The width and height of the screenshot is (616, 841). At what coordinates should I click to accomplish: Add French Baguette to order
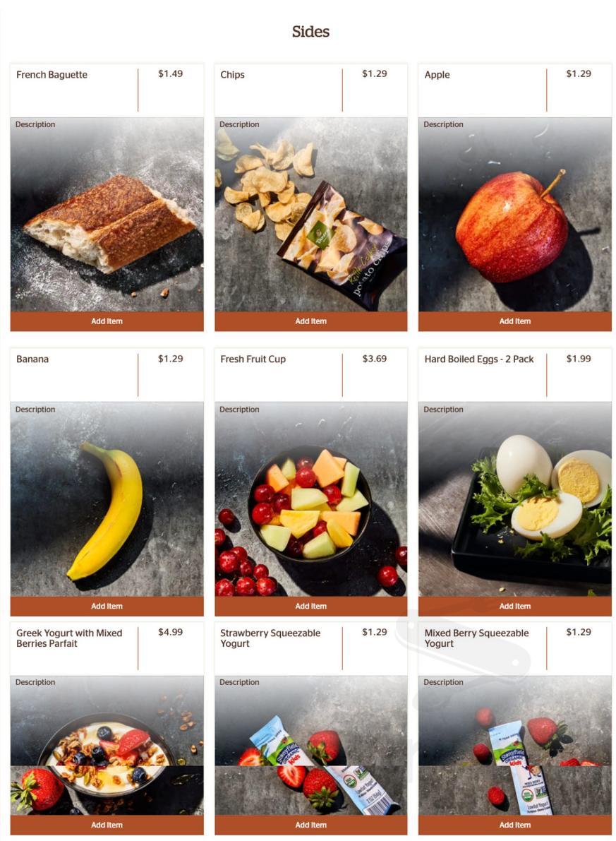coord(107,321)
